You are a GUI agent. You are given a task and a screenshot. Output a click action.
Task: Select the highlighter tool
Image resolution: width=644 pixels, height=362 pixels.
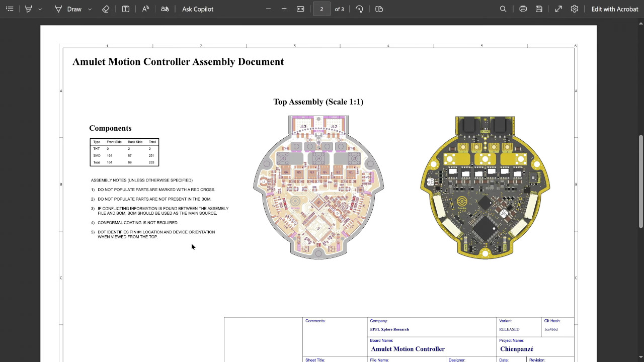click(x=29, y=9)
